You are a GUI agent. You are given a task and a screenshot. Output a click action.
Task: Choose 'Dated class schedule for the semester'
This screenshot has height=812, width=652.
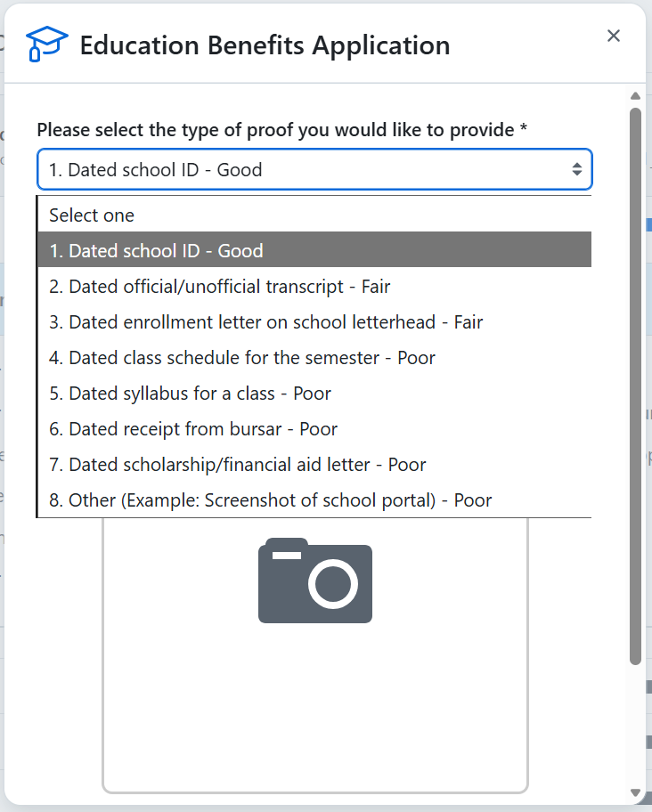pyautogui.click(x=242, y=358)
